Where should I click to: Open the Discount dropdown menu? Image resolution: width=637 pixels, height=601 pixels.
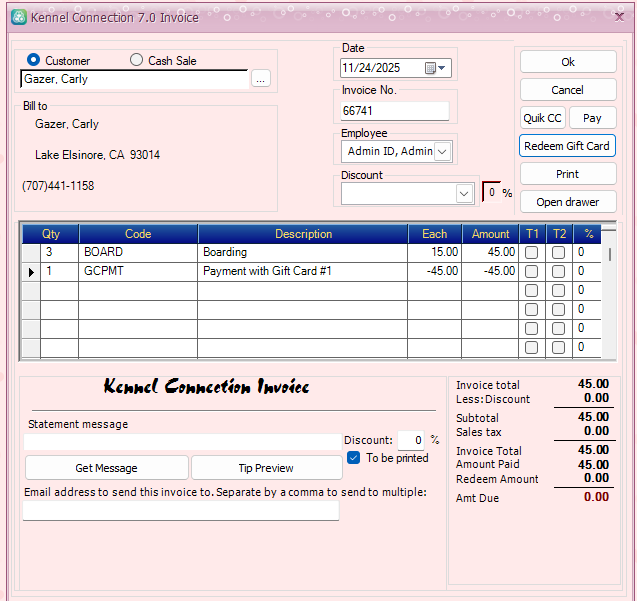(464, 193)
